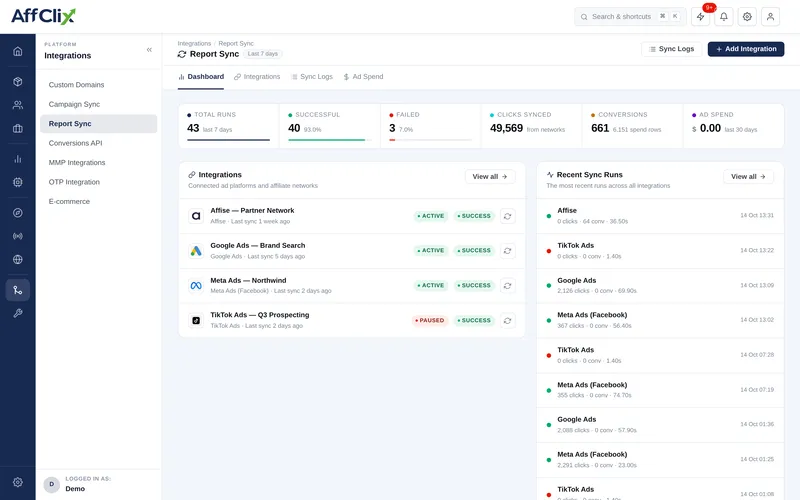Screen dimensions: 800x500
Task: Click the Affise logo icon in Integrations list
Action: coord(196,216)
